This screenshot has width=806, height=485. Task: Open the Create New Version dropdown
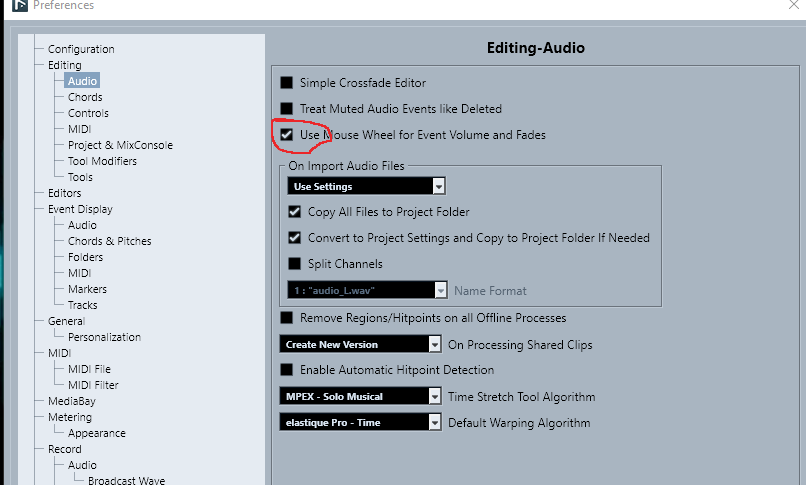pyautogui.click(x=434, y=344)
